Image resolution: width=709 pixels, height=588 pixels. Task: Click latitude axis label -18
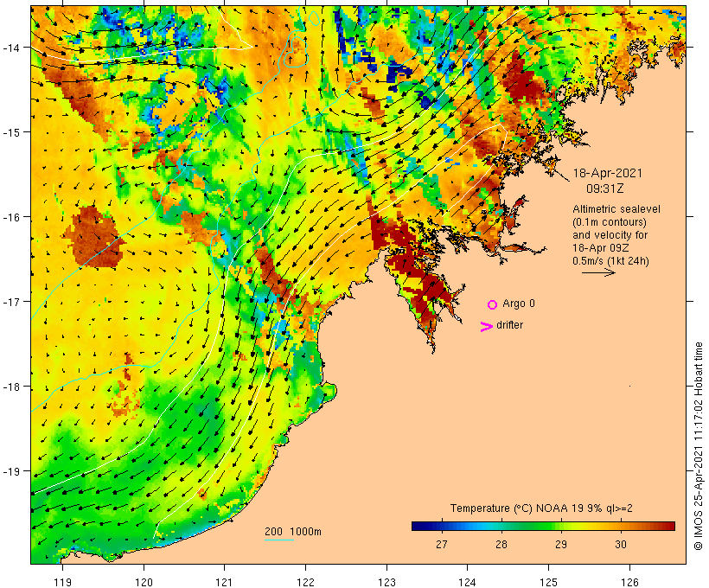pos(10,387)
